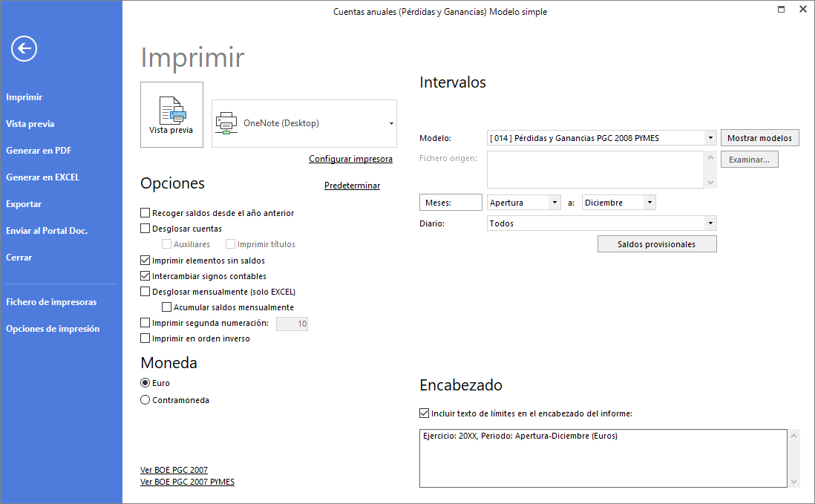The height and width of the screenshot is (504, 815).
Task: Click the Predeterminar link
Action: point(353,186)
